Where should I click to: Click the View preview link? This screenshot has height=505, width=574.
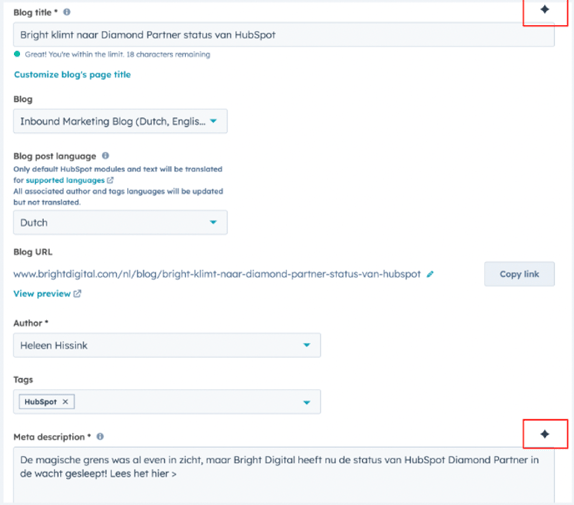42,293
